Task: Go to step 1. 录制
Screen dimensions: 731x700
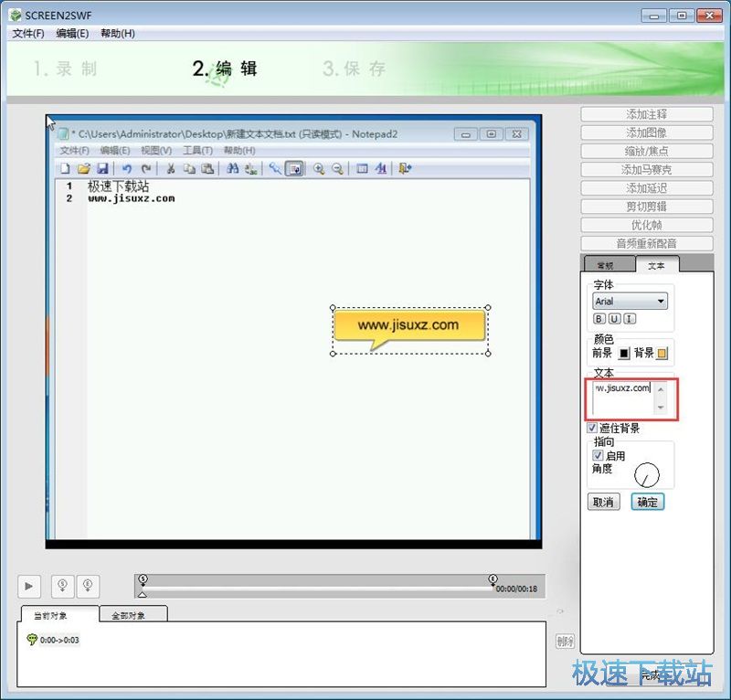Action: point(65,69)
